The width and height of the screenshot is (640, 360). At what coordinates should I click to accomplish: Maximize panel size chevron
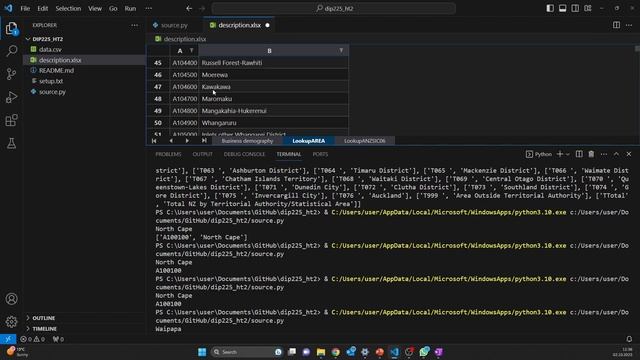pos(616,154)
